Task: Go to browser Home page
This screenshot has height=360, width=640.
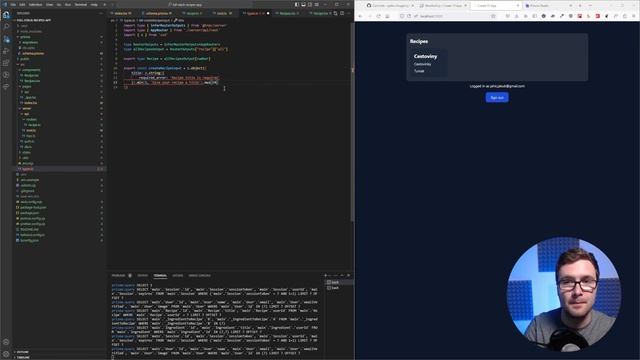Action: [x=387, y=16]
